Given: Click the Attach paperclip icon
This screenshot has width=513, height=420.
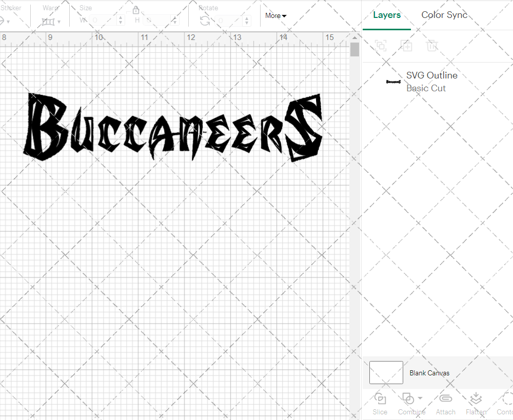Looking at the screenshot, I should pos(446,403).
